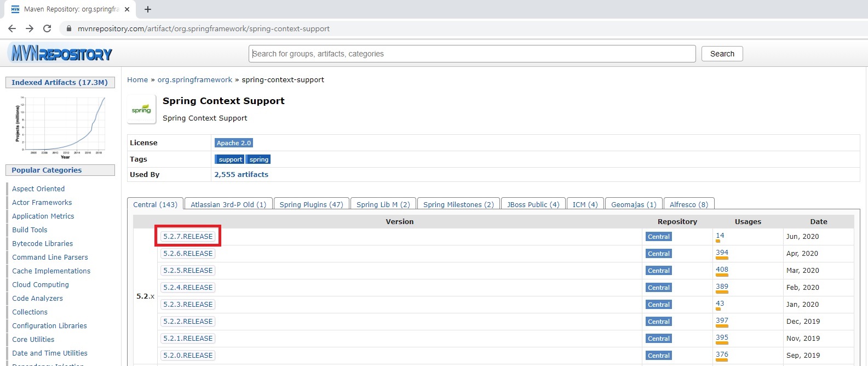Click the support tag
The width and height of the screenshot is (868, 366).
(x=230, y=159)
